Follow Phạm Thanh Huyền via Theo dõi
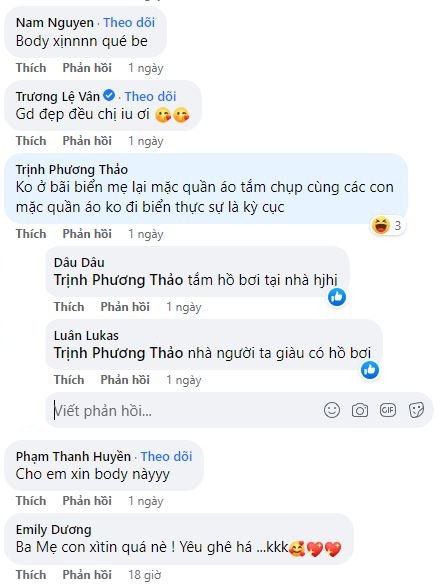 [167, 456]
